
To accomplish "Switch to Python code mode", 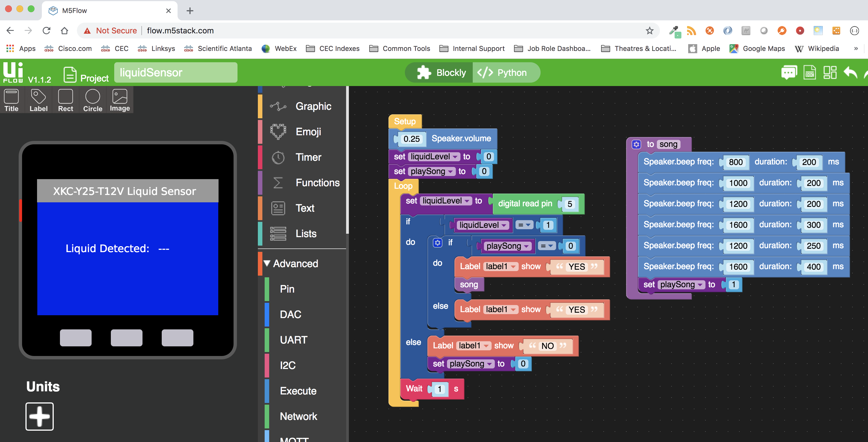I will [506, 72].
